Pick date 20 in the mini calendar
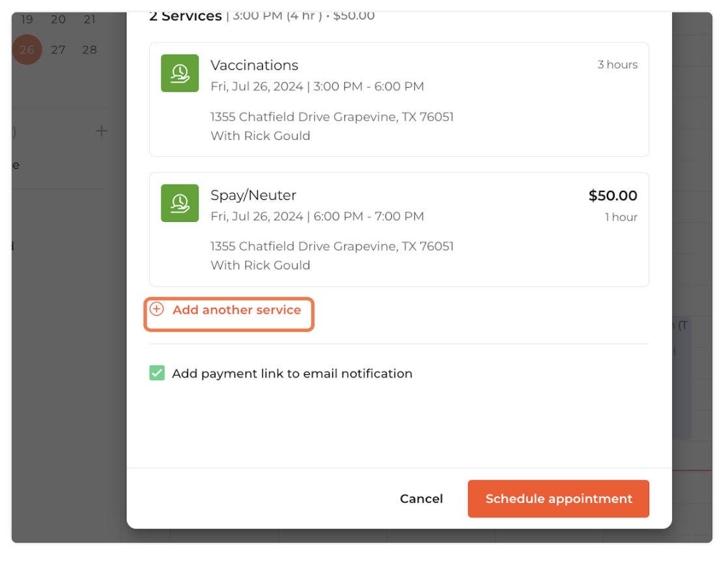 click(59, 20)
